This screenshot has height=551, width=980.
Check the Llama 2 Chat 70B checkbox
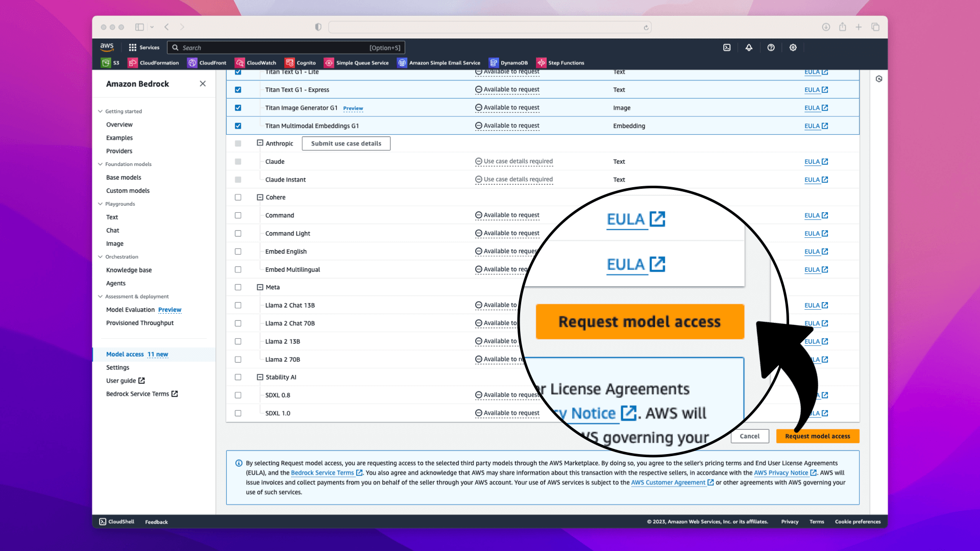[x=238, y=323]
